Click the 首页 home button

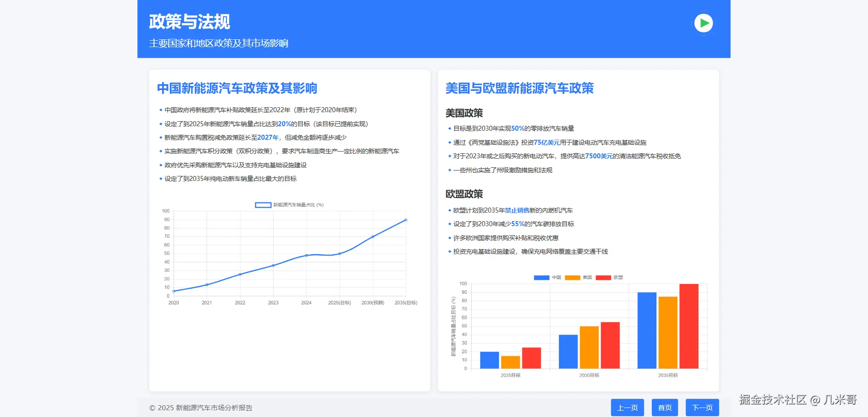pos(665,408)
